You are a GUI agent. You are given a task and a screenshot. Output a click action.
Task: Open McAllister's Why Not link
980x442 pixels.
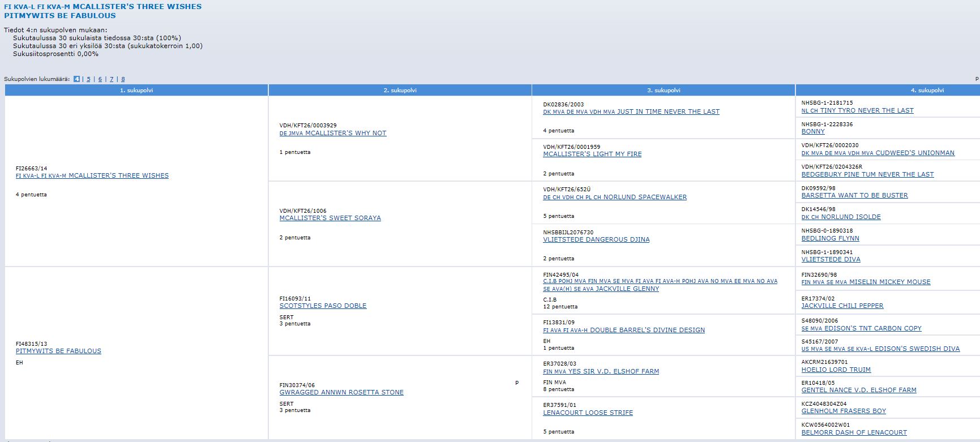click(332, 133)
